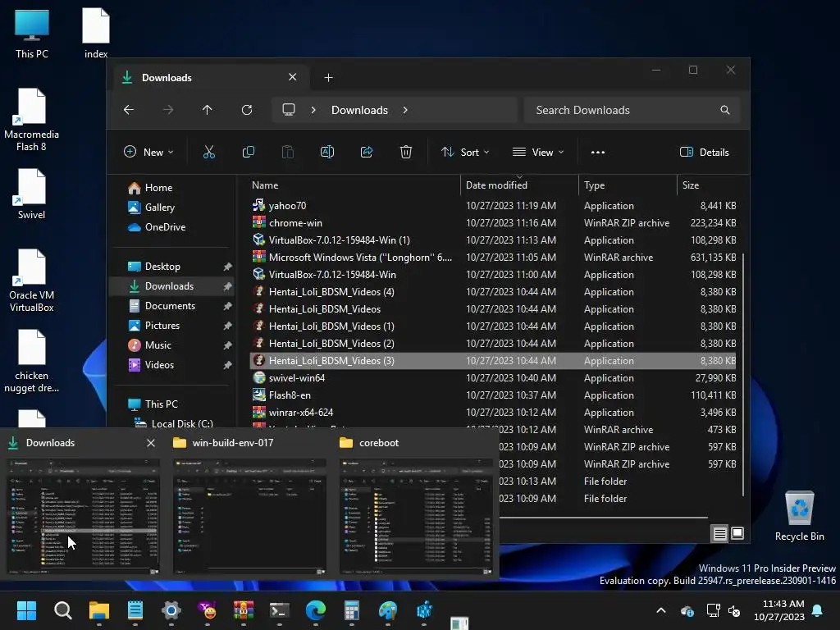This screenshot has height=630, width=840.
Task: Switch to large thumbnails view icon
Action: point(737,533)
